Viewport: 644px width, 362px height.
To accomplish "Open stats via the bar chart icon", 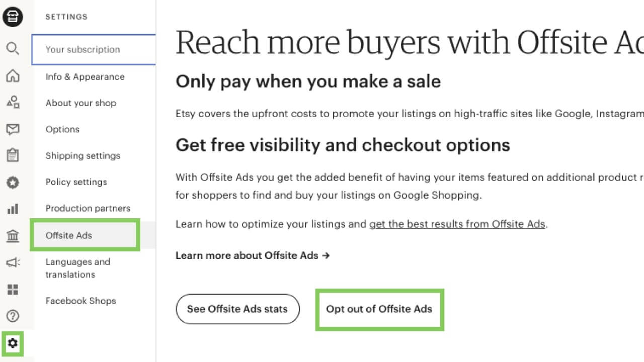I will pyautogui.click(x=13, y=209).
